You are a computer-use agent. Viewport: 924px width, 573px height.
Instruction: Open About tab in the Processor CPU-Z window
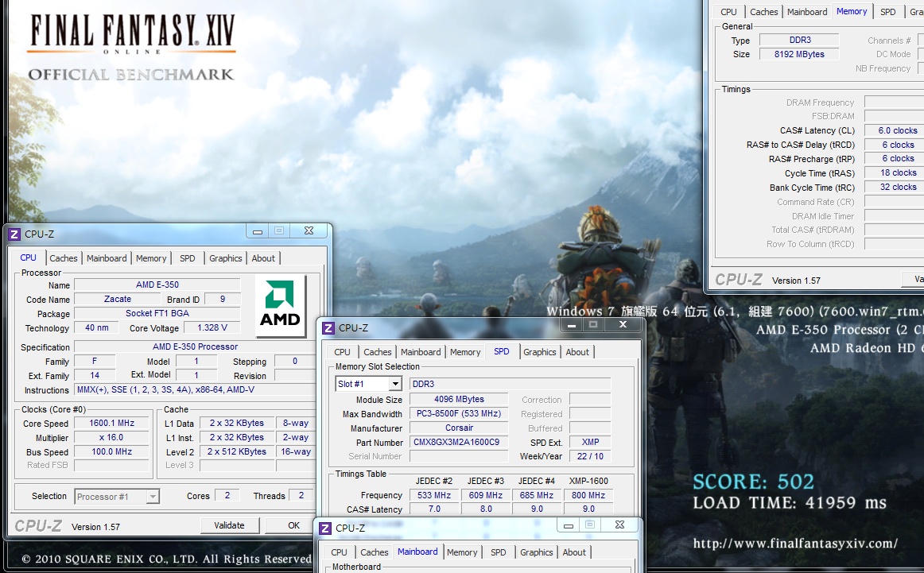click(263, 258)
